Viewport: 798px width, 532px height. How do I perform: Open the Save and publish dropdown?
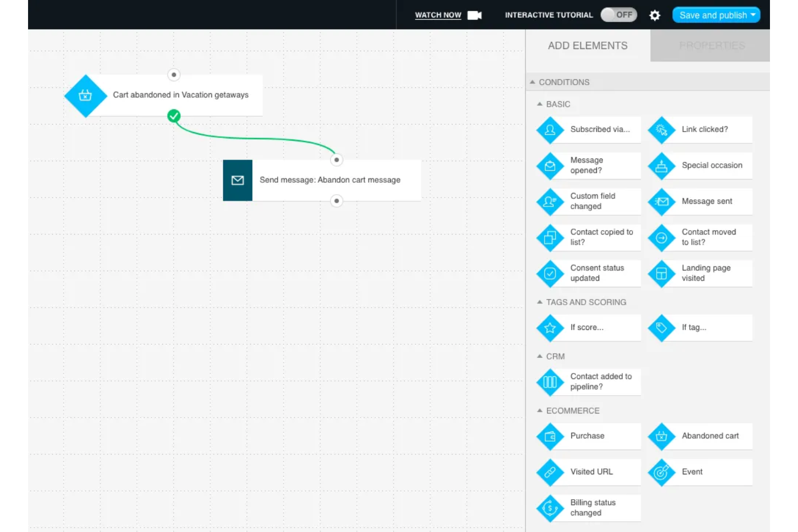point(716,15)
